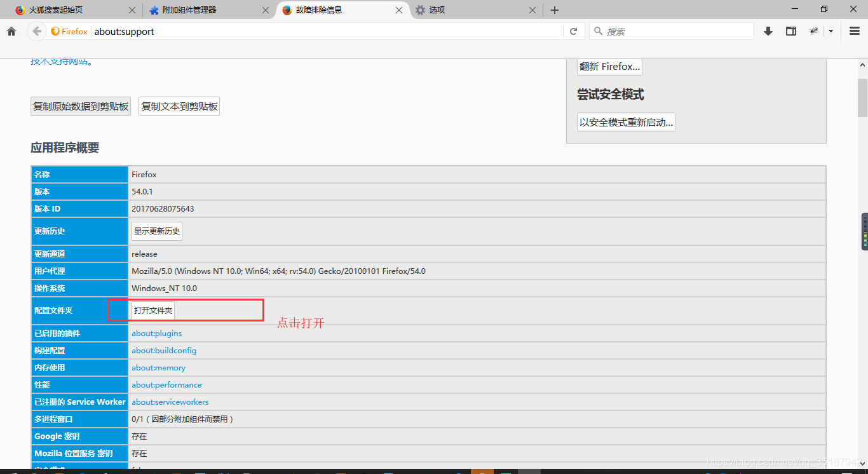The height and width of the screenshot is (474, 868).
Task: Expand the Firebug dropdown arrow
Action: point(831,31)
